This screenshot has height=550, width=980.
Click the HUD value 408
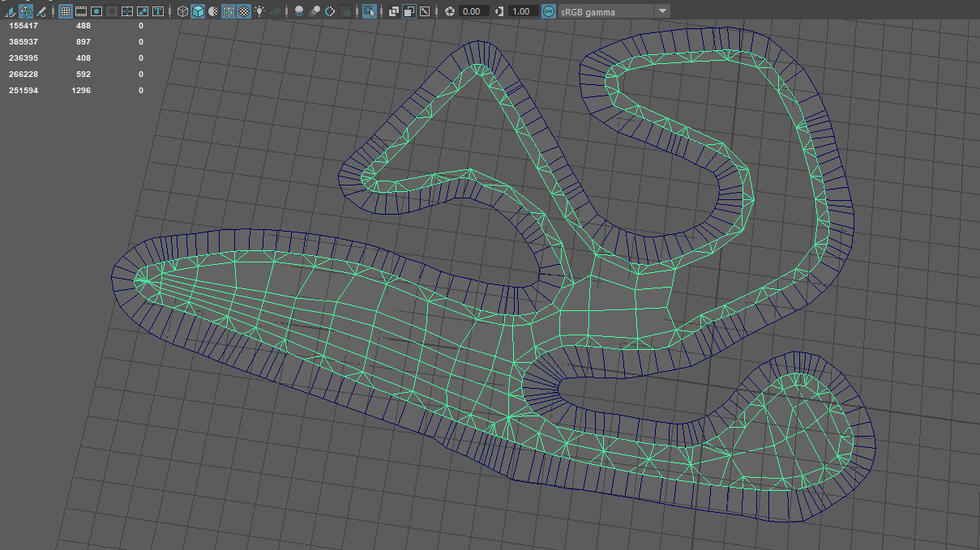click(x=83, y=58)
